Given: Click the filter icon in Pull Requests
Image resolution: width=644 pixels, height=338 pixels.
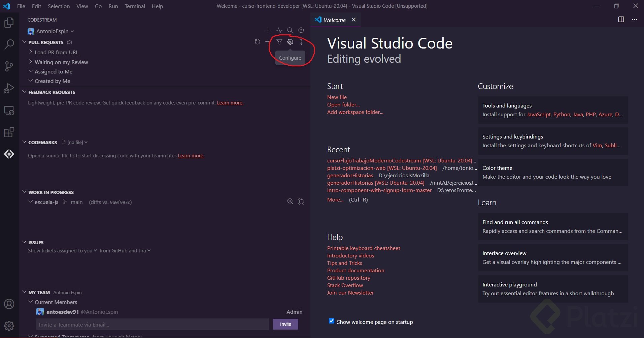Looking at the screenshot, I should point(279,42).
